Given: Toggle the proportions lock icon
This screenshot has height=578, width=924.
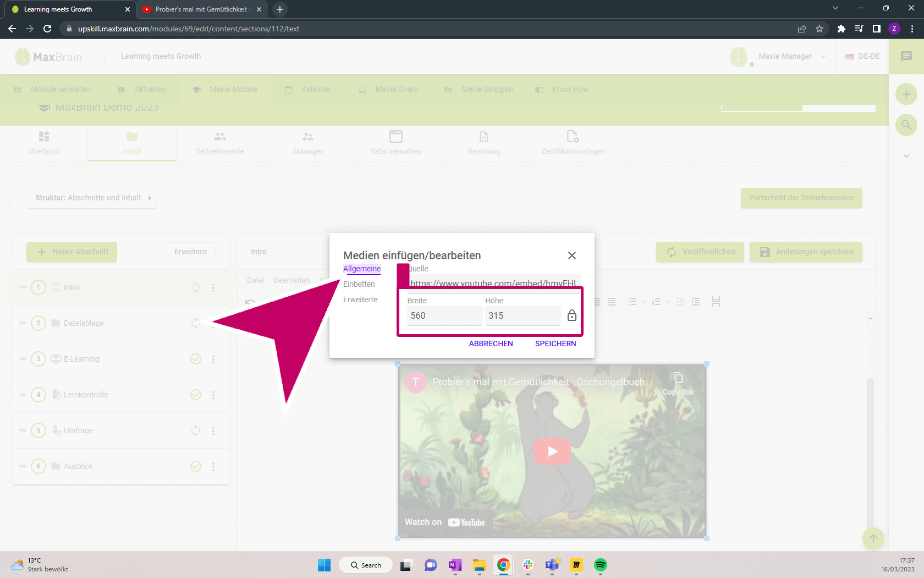Looking at the screenshot, I should pos(572,315).
